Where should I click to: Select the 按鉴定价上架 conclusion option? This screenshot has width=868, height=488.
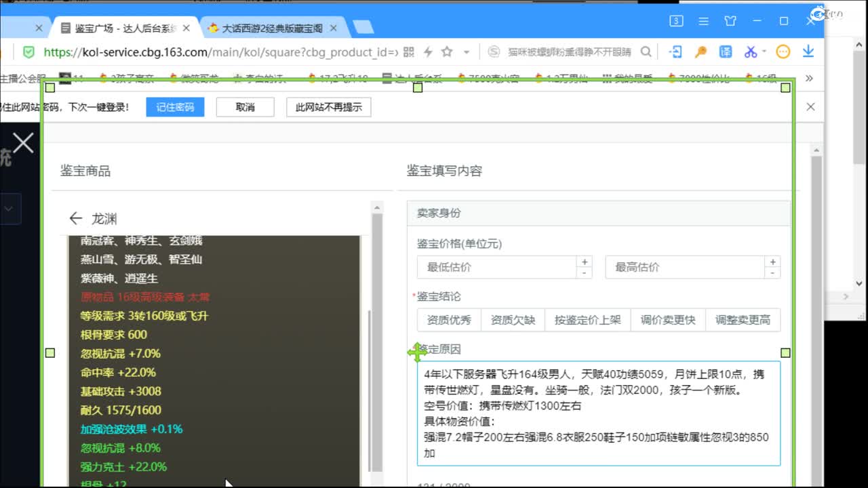587,320
